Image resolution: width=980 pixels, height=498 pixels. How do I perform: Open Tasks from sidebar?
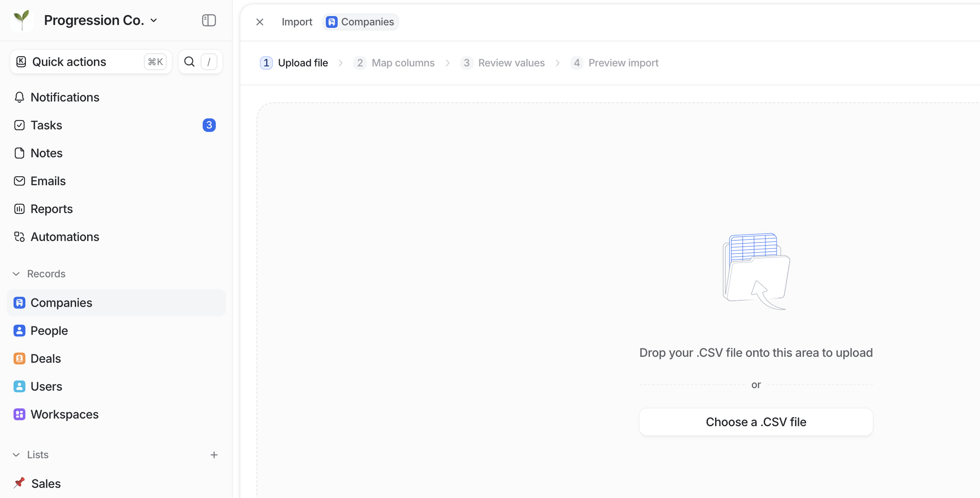46,125
